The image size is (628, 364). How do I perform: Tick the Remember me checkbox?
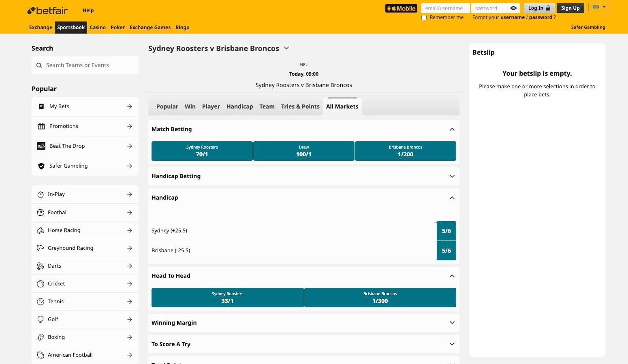[x=424, y=17]
